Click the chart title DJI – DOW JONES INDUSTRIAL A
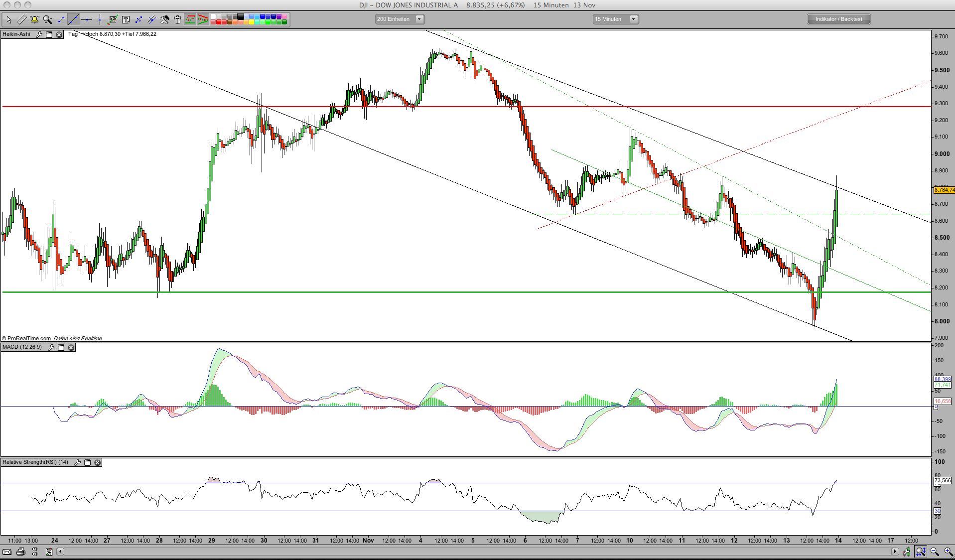This screenshot has width=955, height=560. (409, 5)
